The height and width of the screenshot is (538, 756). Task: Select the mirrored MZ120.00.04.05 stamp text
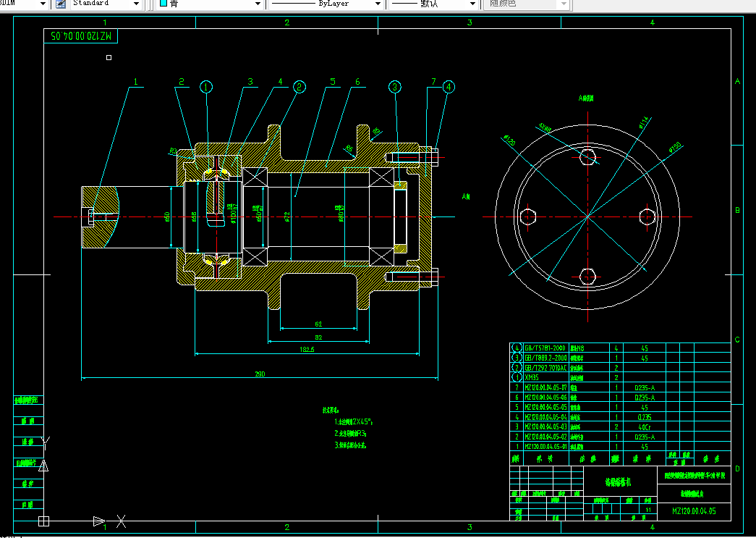[80, 36]
